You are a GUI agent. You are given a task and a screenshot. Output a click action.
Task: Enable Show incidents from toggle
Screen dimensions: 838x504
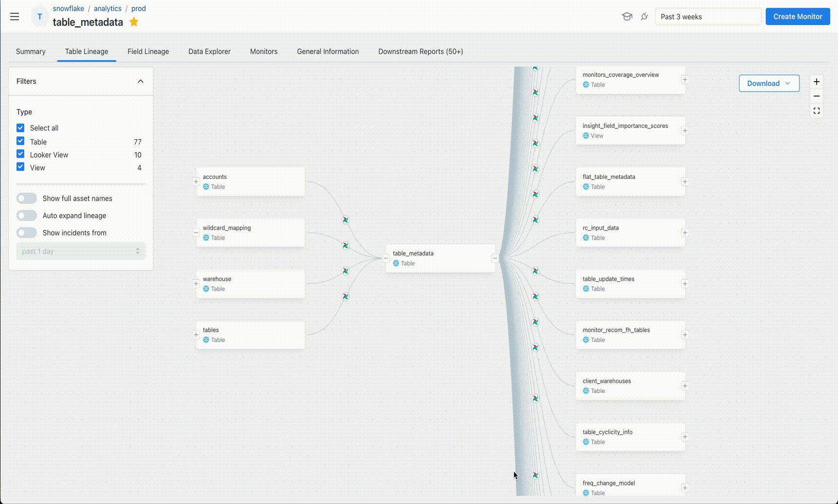[26, 233]
